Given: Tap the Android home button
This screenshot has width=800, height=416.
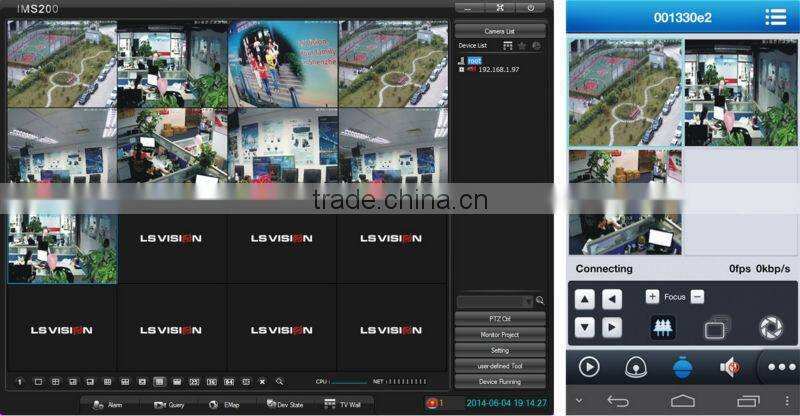Looking at the screenshot, I should point(683,401).
